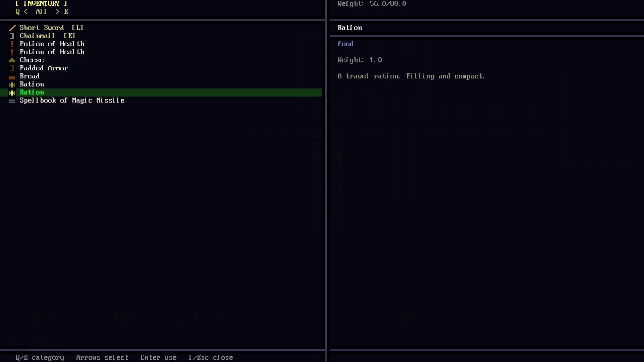
Task: Click the INVENTORY title header
Action: coord(42,4)
